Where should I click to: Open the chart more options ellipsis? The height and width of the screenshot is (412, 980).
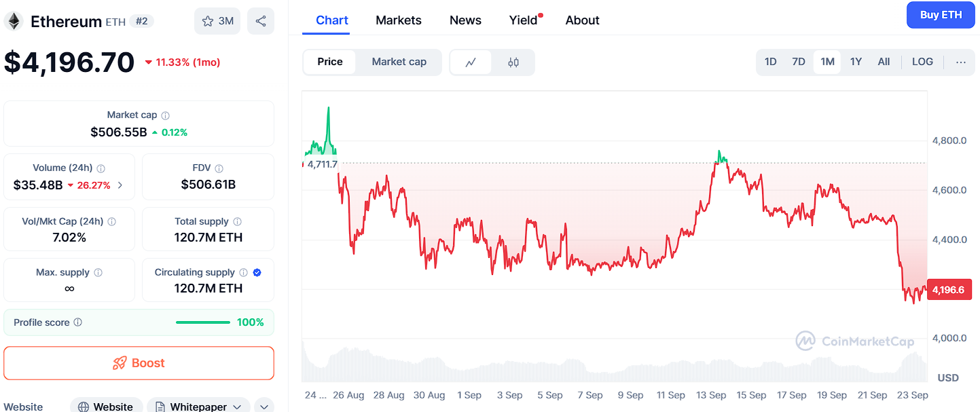point(960,62)
